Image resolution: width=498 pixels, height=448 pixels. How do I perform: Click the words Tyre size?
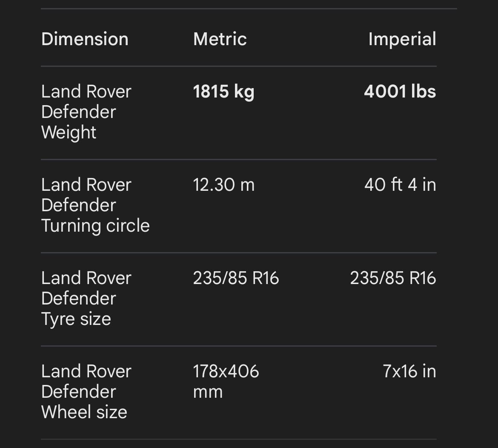[x=76, y=319]
